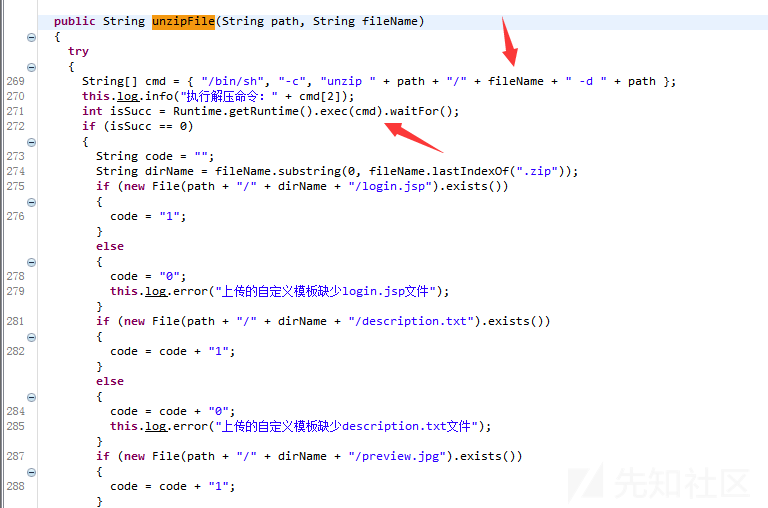Collapse the else block after line 276

[x=31, y=262]
